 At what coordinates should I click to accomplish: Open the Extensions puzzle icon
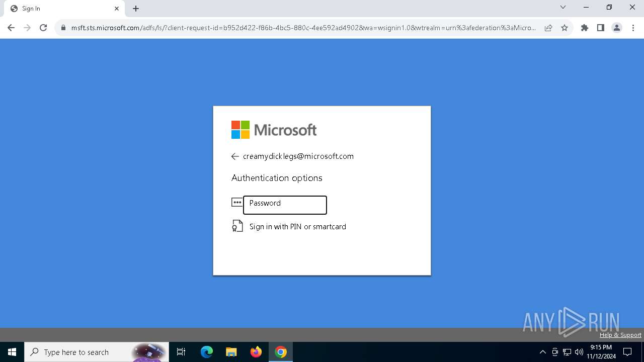coord(585,28)
